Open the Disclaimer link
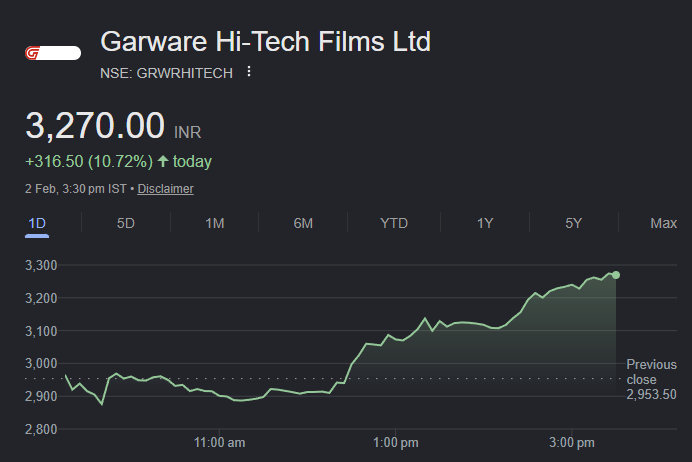 click(165, 189)
